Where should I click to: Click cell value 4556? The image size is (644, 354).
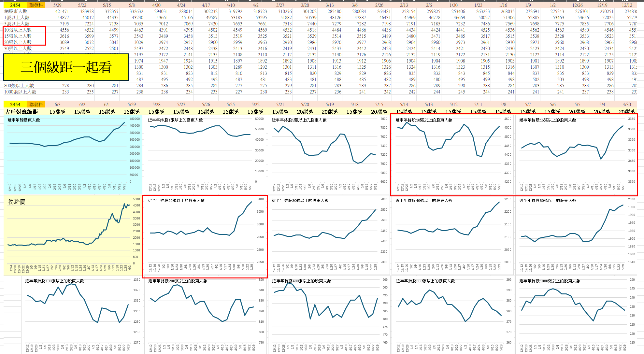[x=64, y=30]
